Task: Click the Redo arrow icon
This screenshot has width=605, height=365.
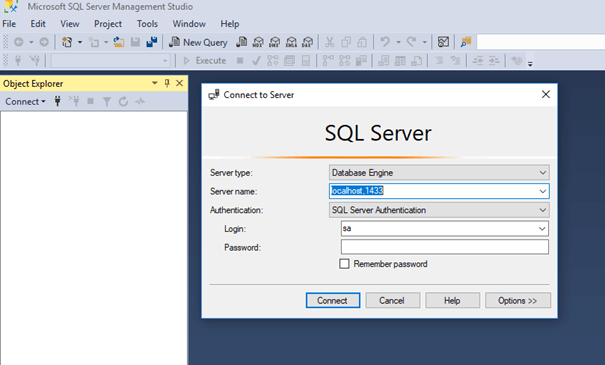Action: (x=411, y=42)
